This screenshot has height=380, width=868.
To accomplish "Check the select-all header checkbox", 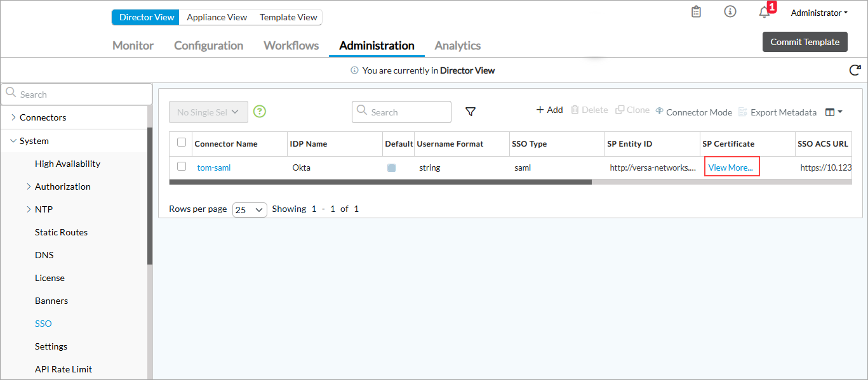I will (182, 143).
